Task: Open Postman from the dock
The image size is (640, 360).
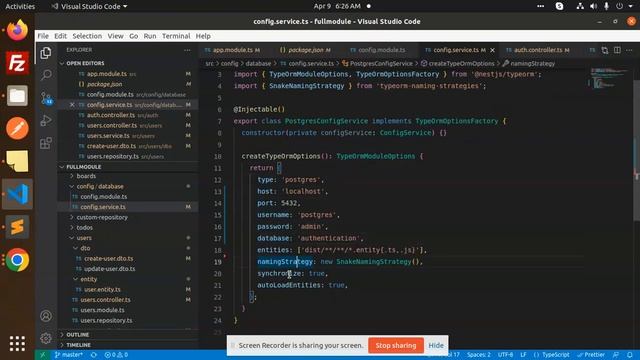Action: 17,128
